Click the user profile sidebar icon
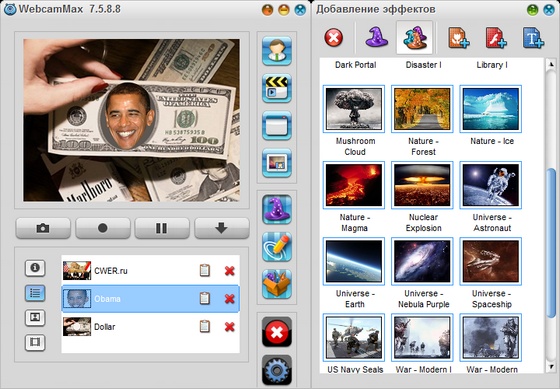560x389 pixels. tap(277, 51)
